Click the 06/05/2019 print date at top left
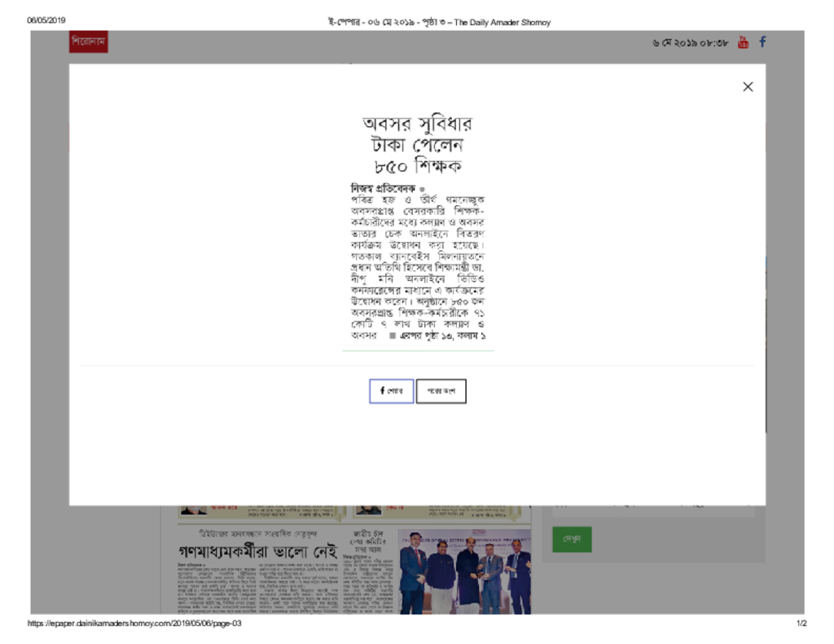The height and width of the screenshot is (644, 834). (46, 20)
